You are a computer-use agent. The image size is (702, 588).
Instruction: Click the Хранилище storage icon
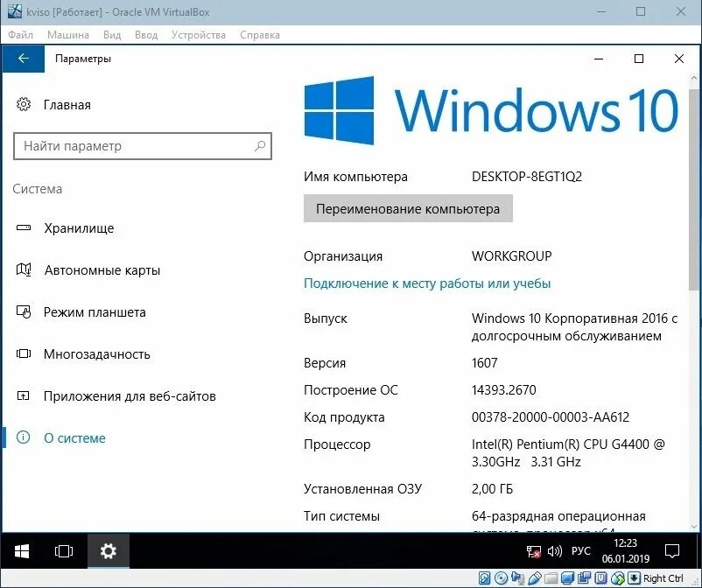pos(24,227)
